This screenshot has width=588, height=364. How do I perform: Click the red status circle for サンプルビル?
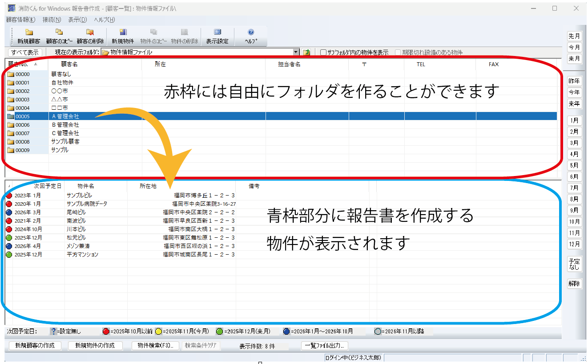point(9,196)
